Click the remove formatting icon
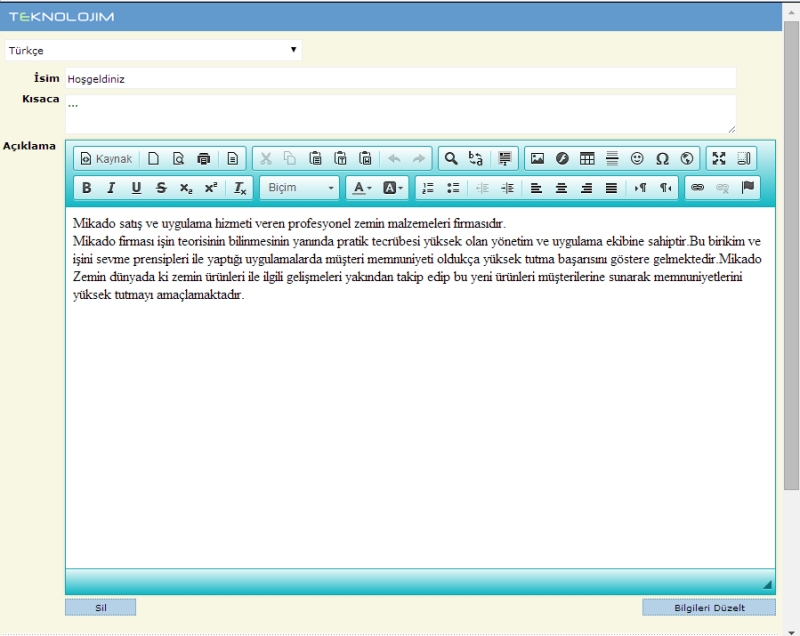The height and width of the screenshot is (636, 800). click(x=240, y=188)
